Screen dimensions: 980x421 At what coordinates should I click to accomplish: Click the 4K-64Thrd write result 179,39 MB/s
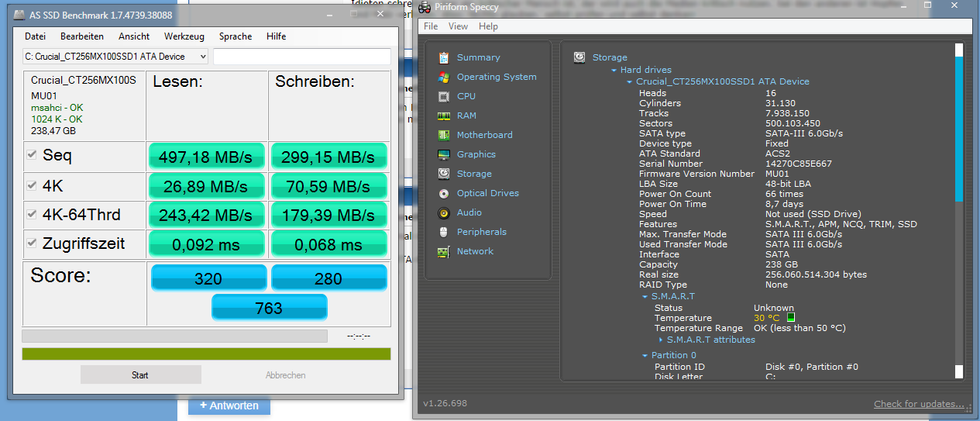pyautogui.click(x=328, y=216)
